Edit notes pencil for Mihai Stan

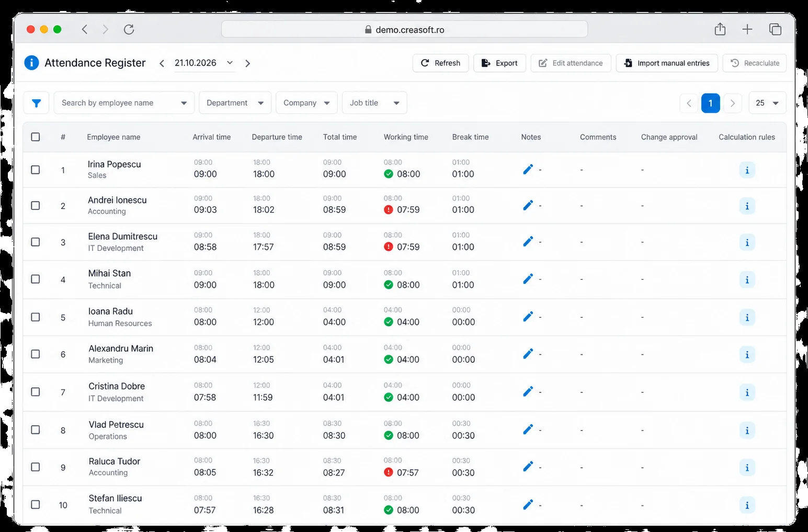click(528, 279)
